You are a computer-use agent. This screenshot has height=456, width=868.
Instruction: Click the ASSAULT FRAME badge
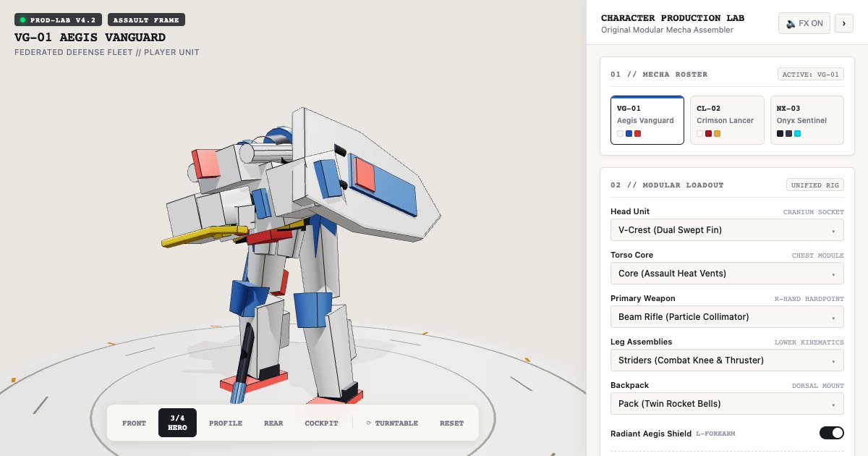tap(147, 20)
